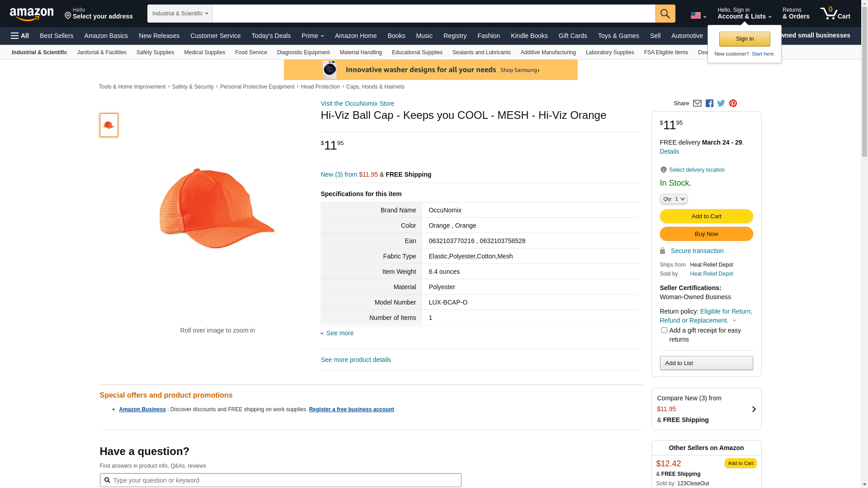
Task: Check the gift receipt checkbox
Action: (664, 330)
